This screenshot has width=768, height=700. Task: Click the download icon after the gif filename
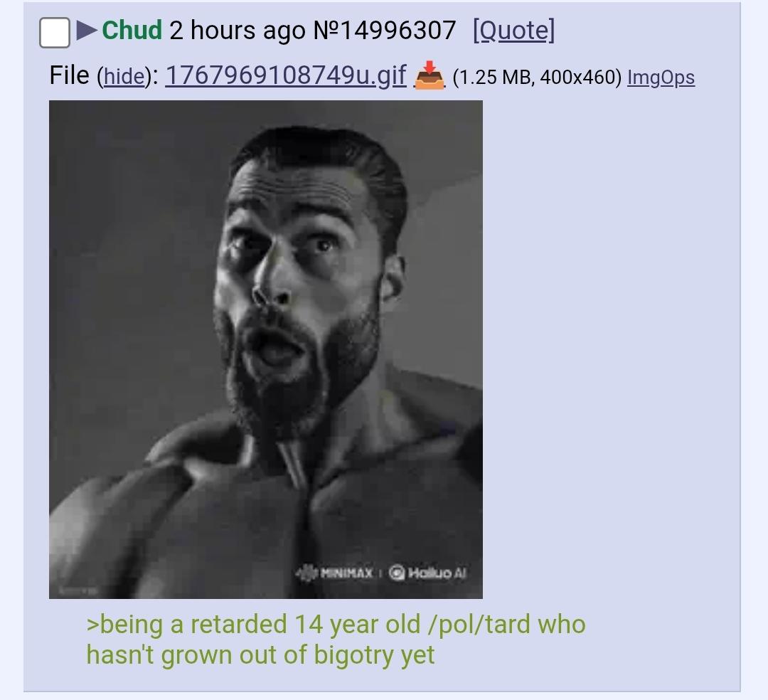(x=429, y=75)
